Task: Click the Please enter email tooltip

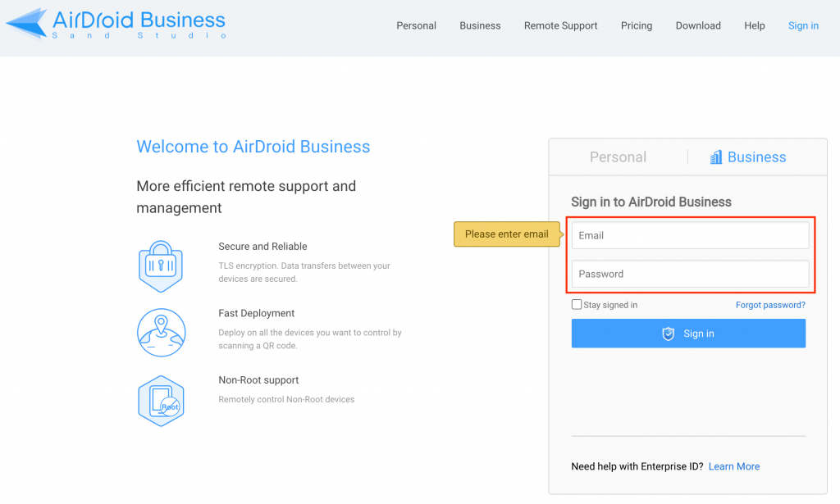Action: point(507,234)
